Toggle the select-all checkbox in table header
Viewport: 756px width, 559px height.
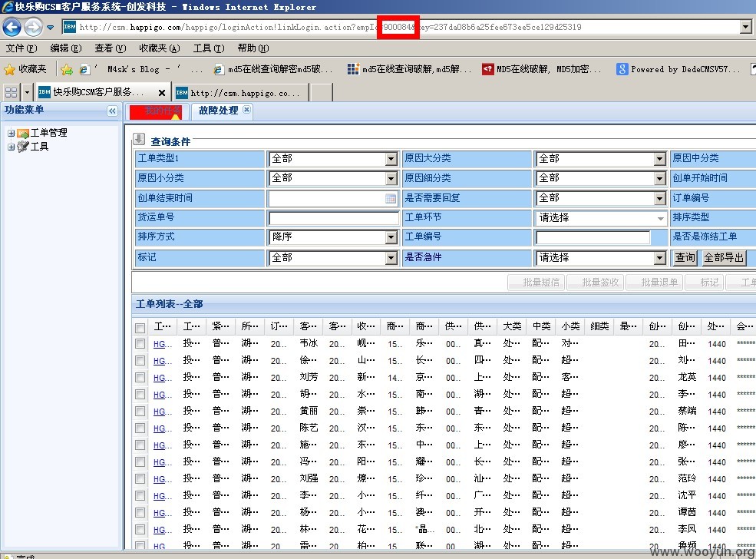(x=140, y=328)
